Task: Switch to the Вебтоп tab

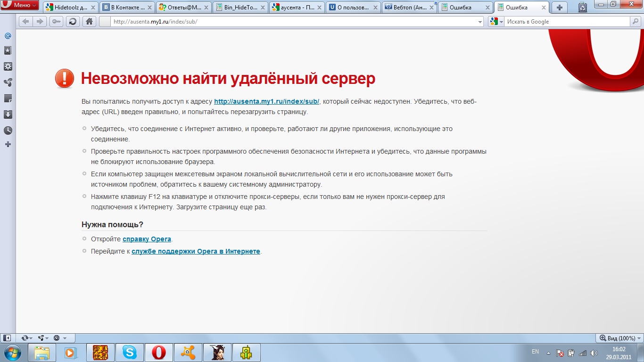Action: click(409, 7)
